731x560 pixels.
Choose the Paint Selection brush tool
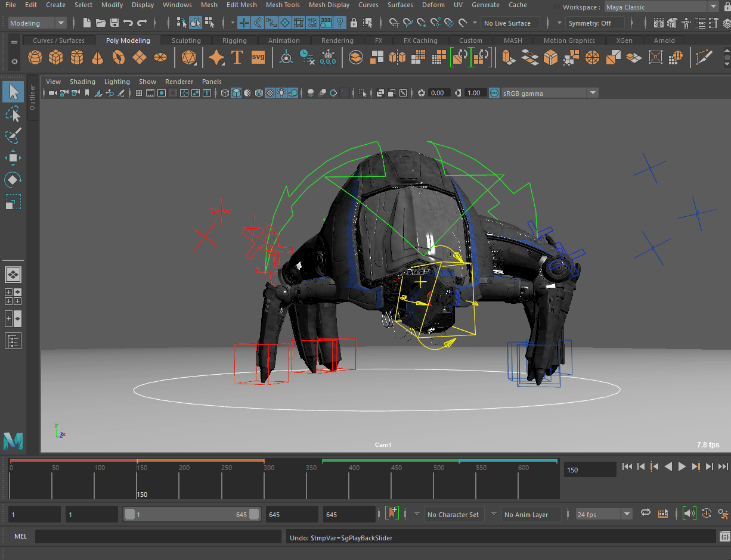pos(13,136)
